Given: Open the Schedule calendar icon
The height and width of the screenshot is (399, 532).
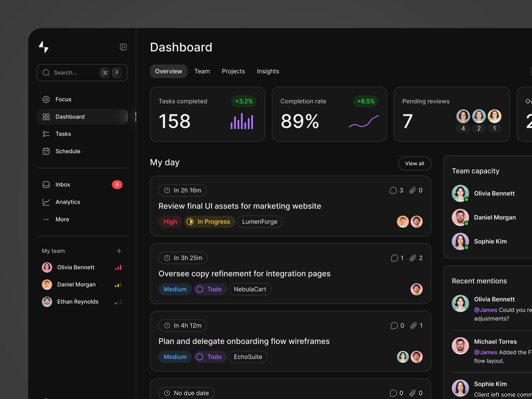Looking at the screenshot, I should [46, 151].
